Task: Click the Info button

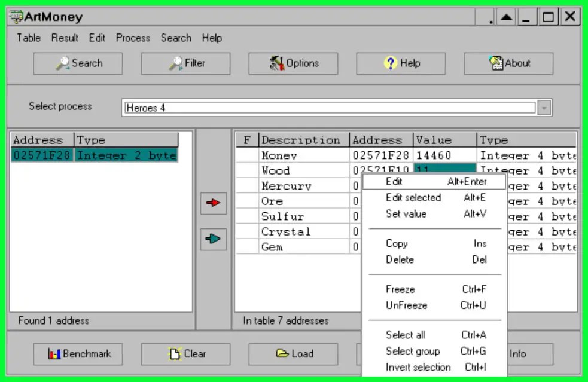Action: pyautogui.click(x=529, y=354)
